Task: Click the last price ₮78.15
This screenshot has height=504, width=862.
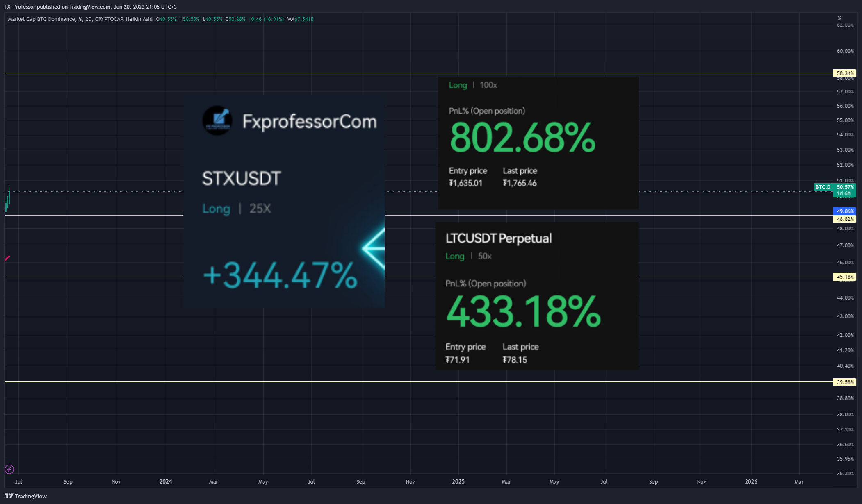Action: [x=515, y=360]
